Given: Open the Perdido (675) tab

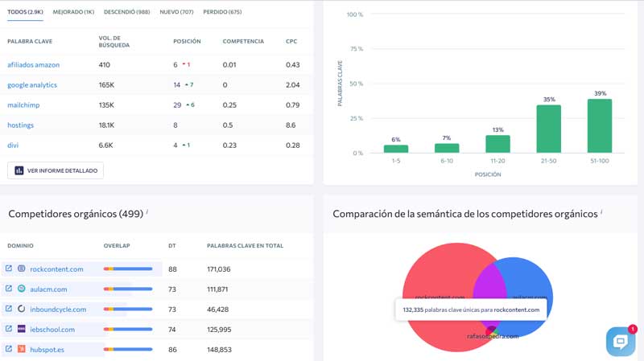Looking at the screenshot, I should 222,12.
